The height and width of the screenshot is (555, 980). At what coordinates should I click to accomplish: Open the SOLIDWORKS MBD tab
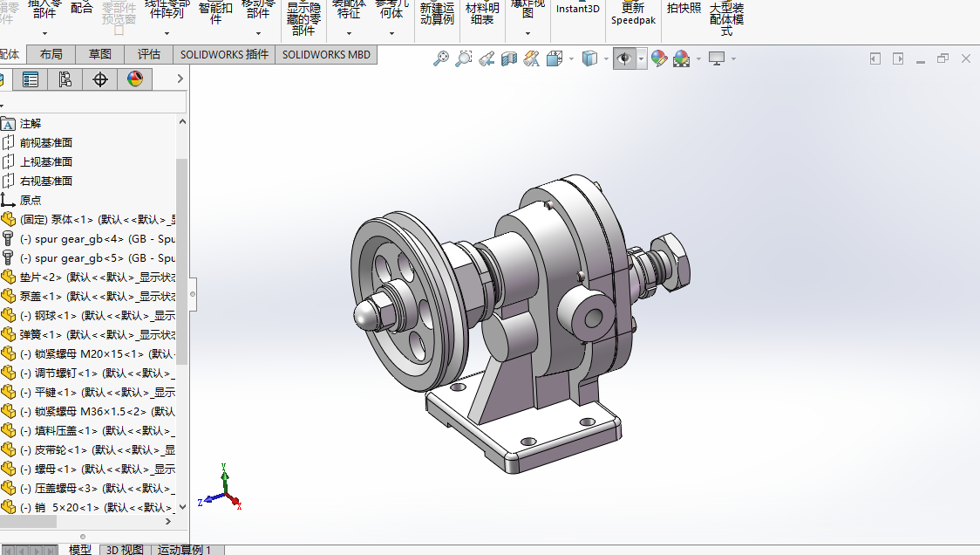tap(326, 54)
